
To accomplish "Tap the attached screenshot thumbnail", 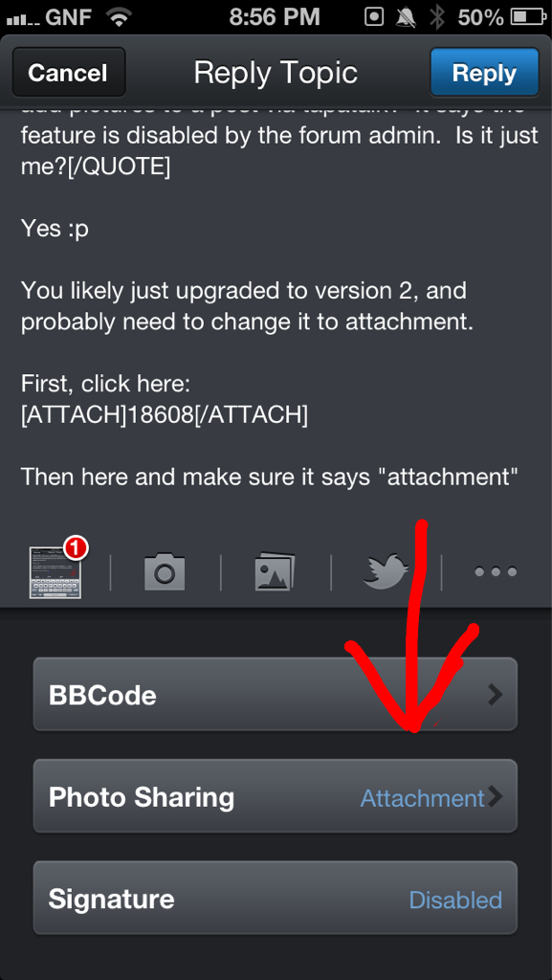I will tap(55, 572).
